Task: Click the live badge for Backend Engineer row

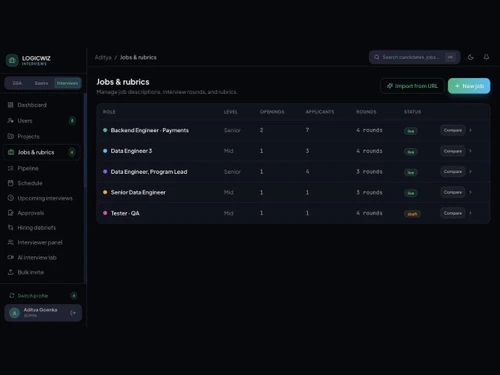Action: (x=411, y=131)
